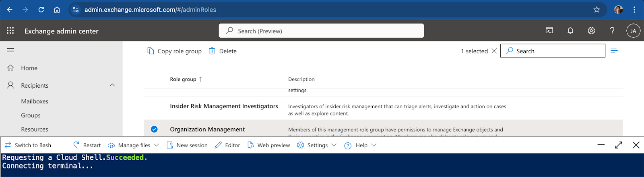The width and height of the screenshot is (644, 177).
Task: Focus the Search (Preview) box
Action: coord(321,31)
